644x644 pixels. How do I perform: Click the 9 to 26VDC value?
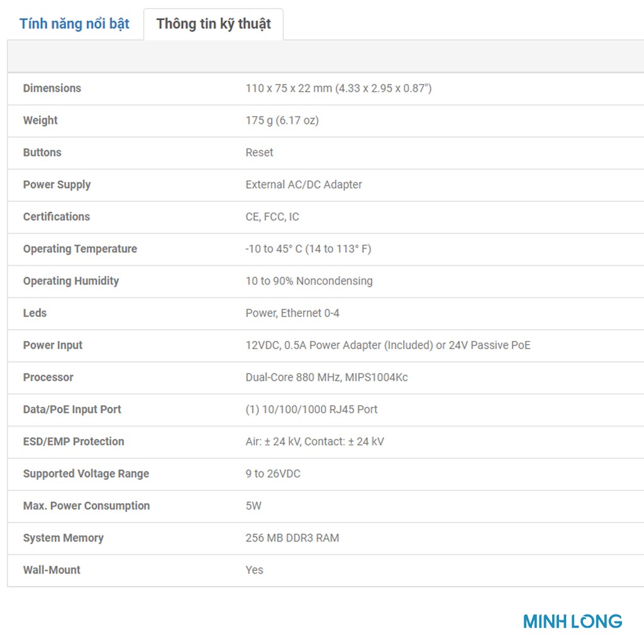coord(273,473)
